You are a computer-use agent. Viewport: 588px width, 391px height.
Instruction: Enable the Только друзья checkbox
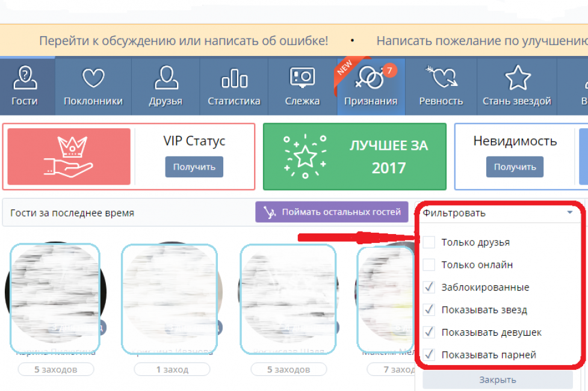[429, 242]
